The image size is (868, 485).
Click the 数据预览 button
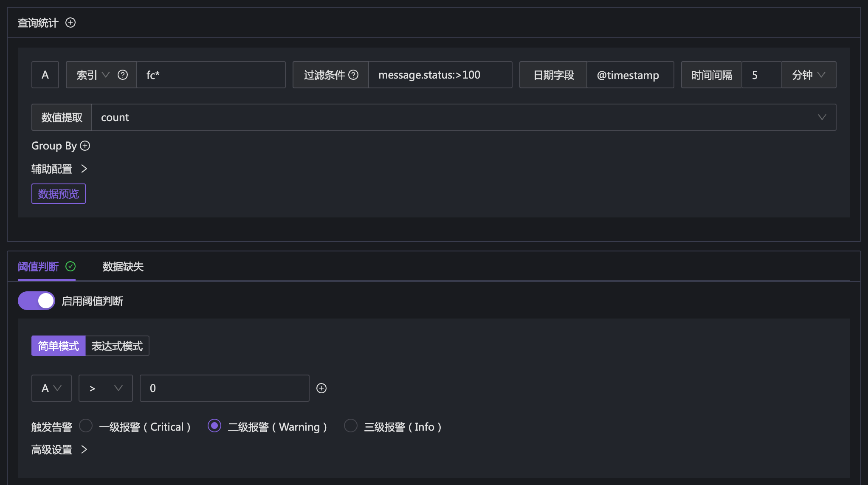[x=58, y=193]
